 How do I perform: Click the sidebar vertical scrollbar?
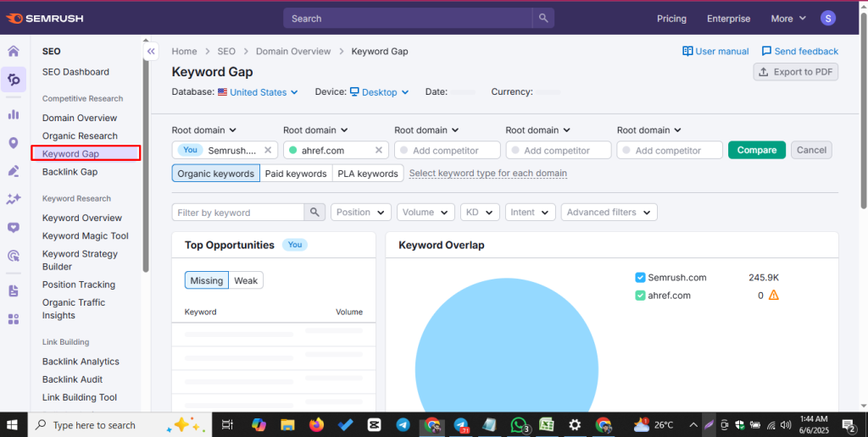pyautogui.click(x=146, y=158)
